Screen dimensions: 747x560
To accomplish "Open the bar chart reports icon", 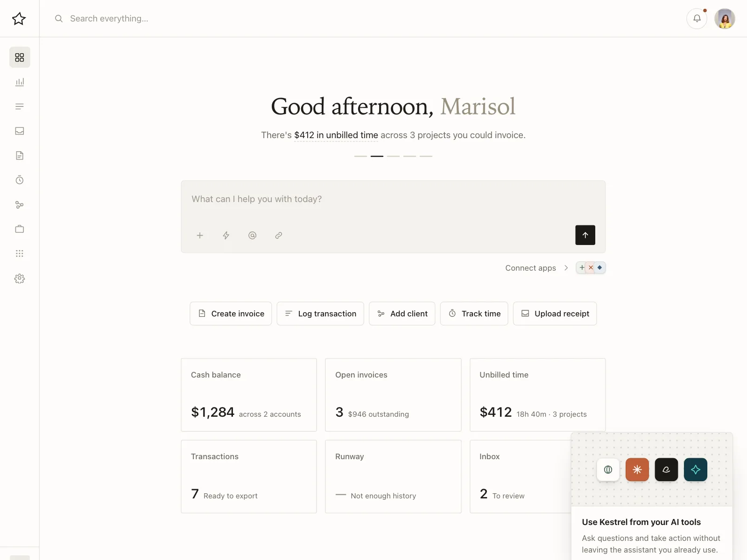I will [x=20, y=82].
